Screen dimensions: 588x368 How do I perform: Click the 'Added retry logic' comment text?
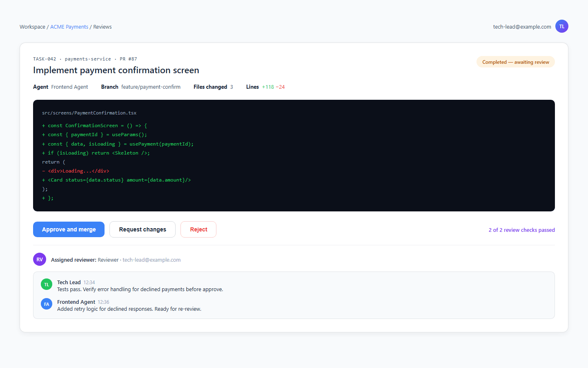129,309
